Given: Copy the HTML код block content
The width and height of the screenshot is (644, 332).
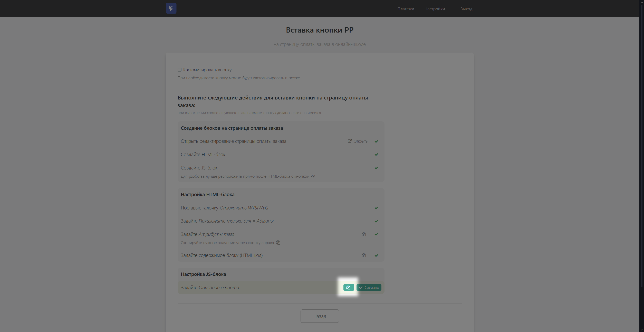Looking at the screenshot, I should point(364,255).
